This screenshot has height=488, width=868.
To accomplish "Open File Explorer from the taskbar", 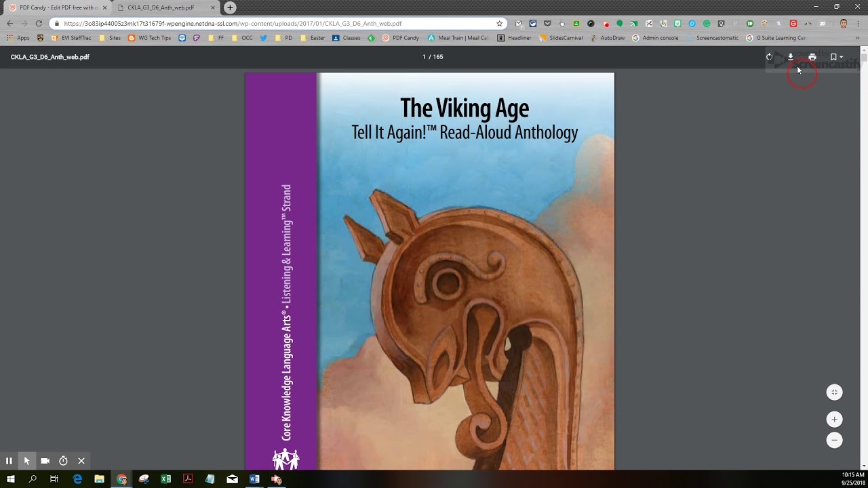I will tap(100, 479).
